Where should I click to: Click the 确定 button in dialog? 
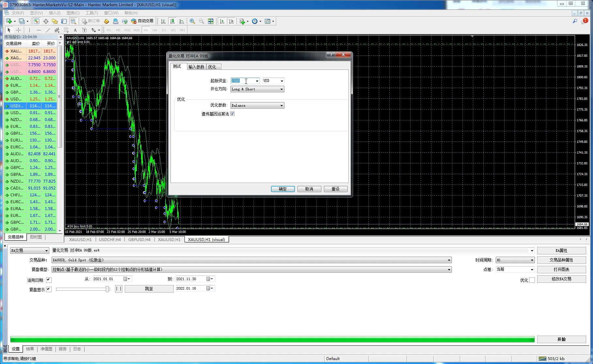click(x=283, y=189)
